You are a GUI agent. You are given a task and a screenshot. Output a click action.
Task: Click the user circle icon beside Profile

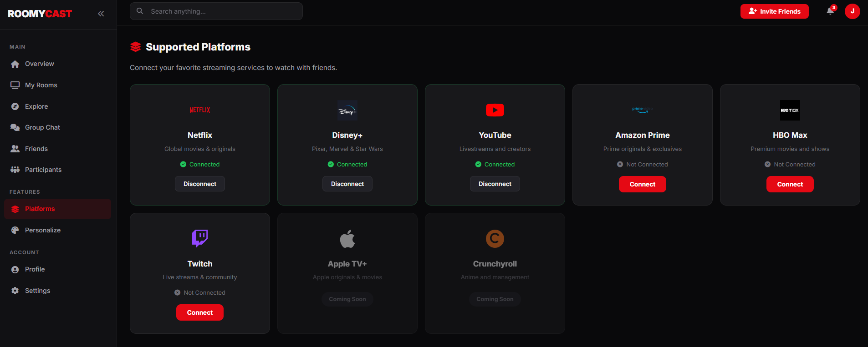click(15, 269)
